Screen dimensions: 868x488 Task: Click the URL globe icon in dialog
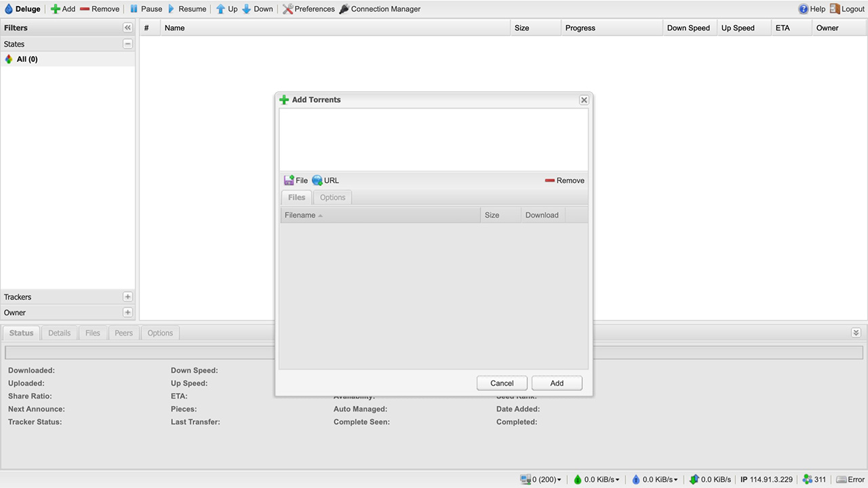(317, 180)
